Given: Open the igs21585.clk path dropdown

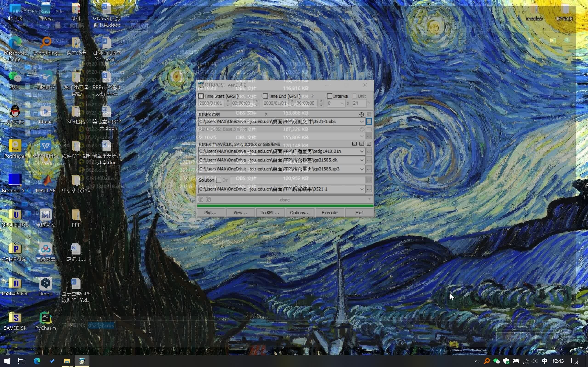Looking at the screenshot, I should (x=362, y=160).
